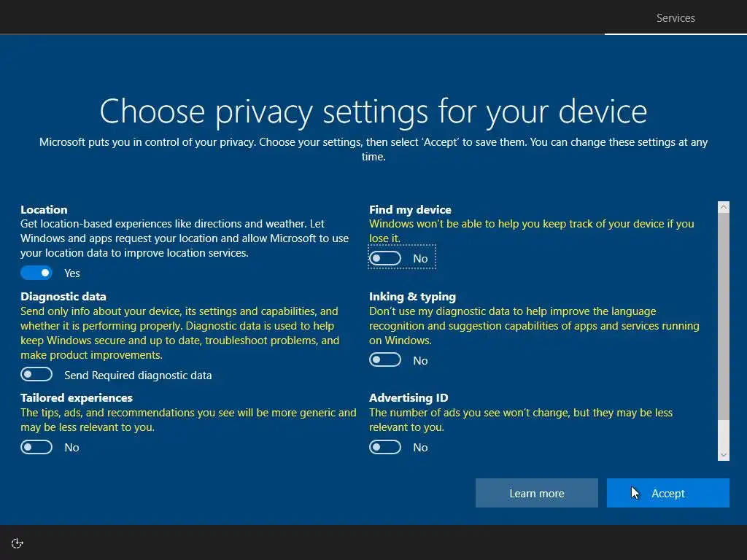This screenshot has height=560, width=747.
Task: Click the Location heading text
Action: (x=44, y=209)
